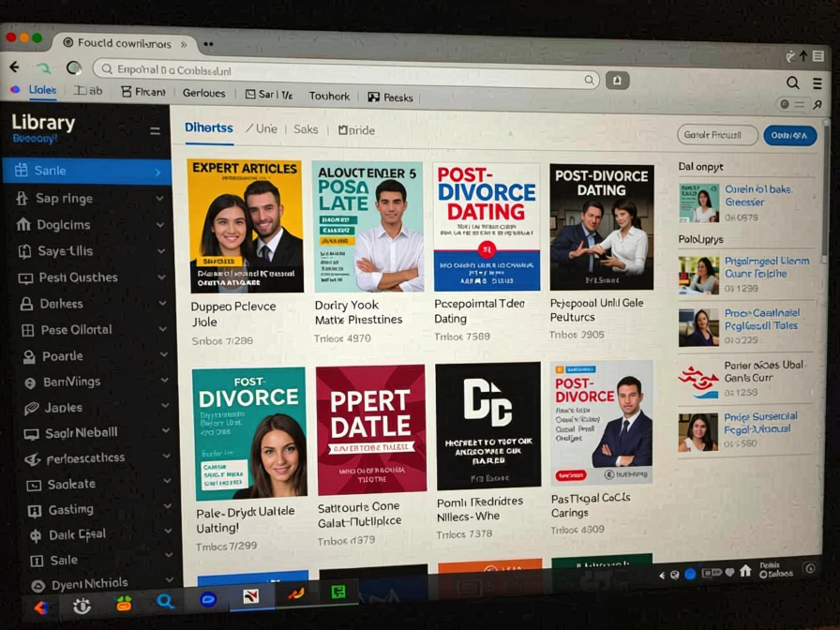
Task: Click the Gatolr Frlcuall outlined button
Action: [x=717, y=135]
